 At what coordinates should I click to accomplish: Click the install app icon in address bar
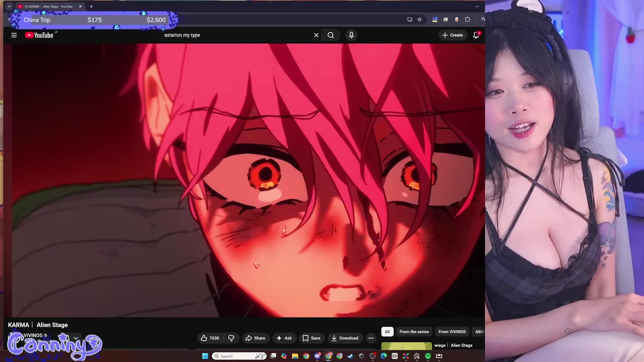(410, 20)
